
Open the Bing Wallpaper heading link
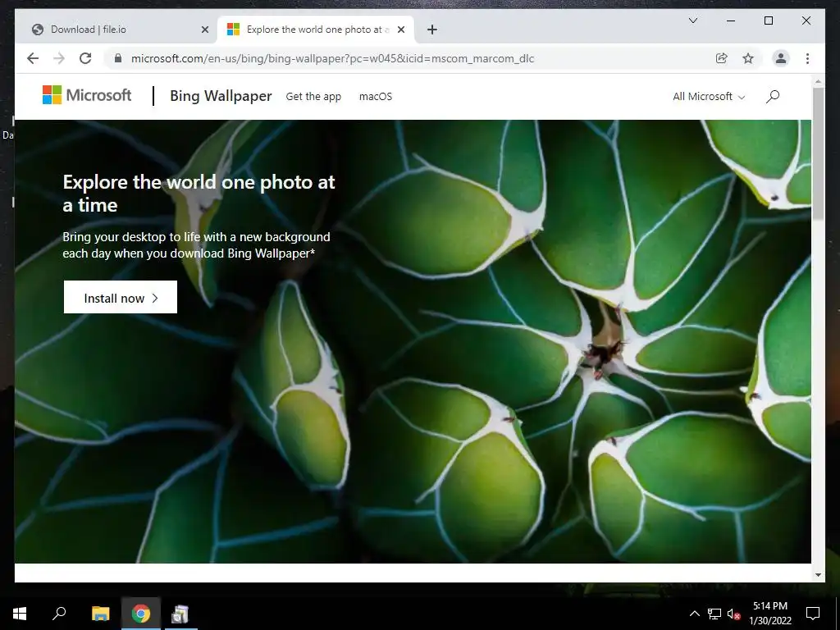click(221, 96)
